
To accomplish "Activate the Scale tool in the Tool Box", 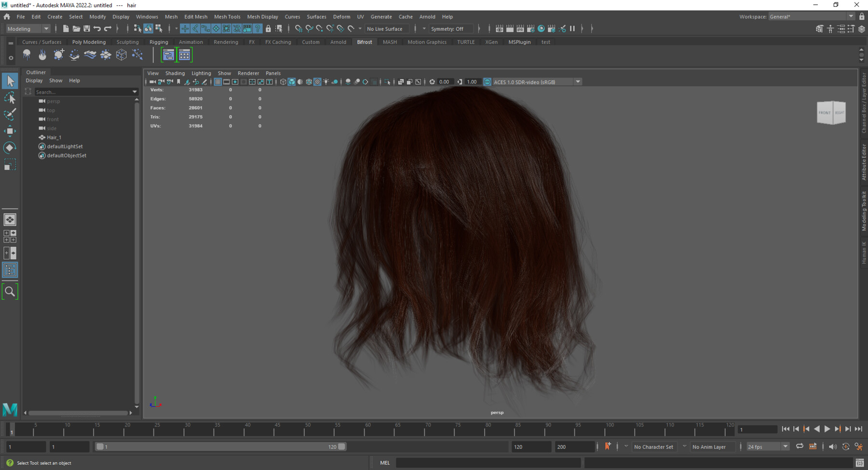I will pyautogui.click(x=10, y=165).
